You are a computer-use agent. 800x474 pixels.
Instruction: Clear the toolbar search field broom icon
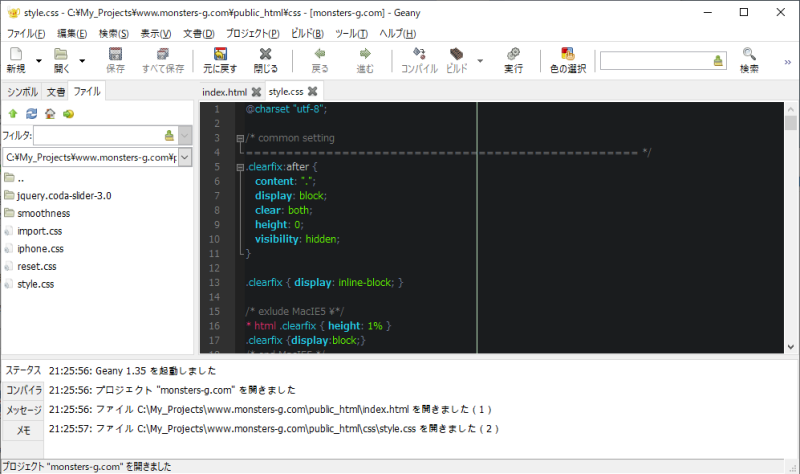(718, 61)
